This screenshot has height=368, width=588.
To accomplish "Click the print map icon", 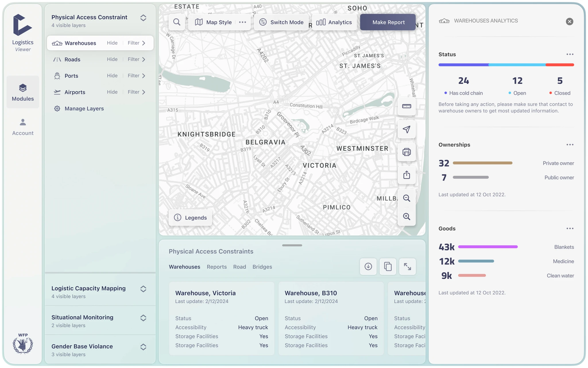I will [407, 152].
